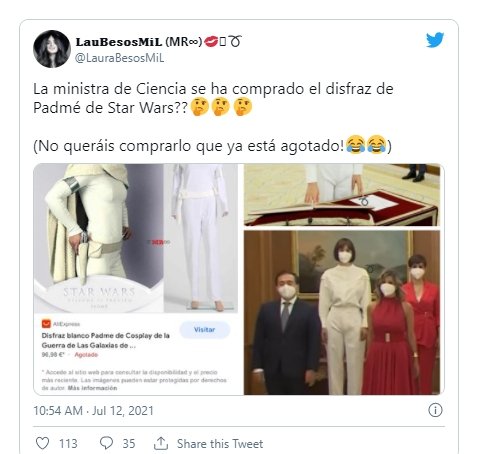Viewport: 481px width, 454px height.
Task: Open the 10:54 AM Jul 12, 2021 timestamp
Action: click(x=93, y=411)
